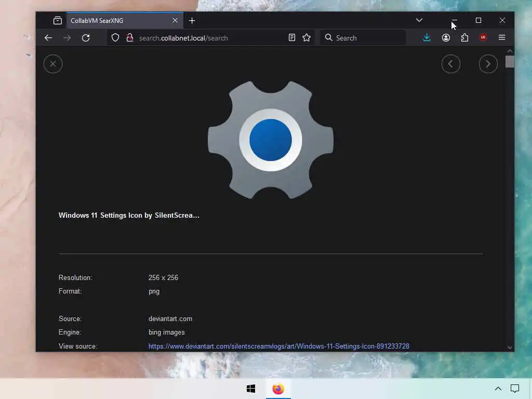The width and height of the screenshot is (532, 399).
Task: Select the 'png' format value
Action: [154, 291]
